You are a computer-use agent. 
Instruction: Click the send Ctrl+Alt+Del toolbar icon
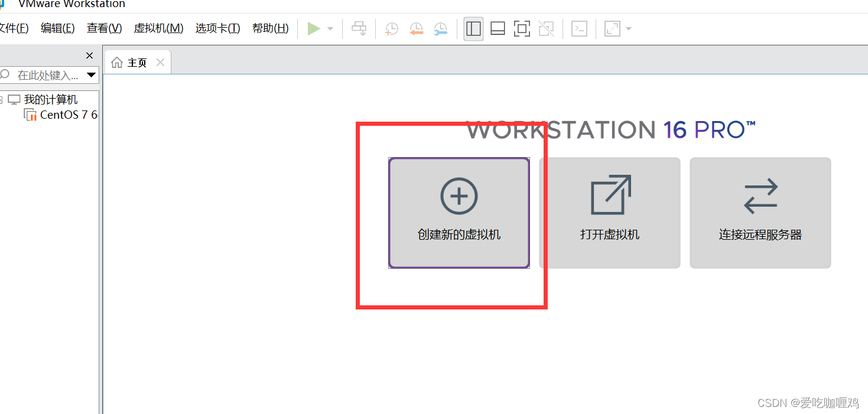pyautogui.click(x=359, y=28)
